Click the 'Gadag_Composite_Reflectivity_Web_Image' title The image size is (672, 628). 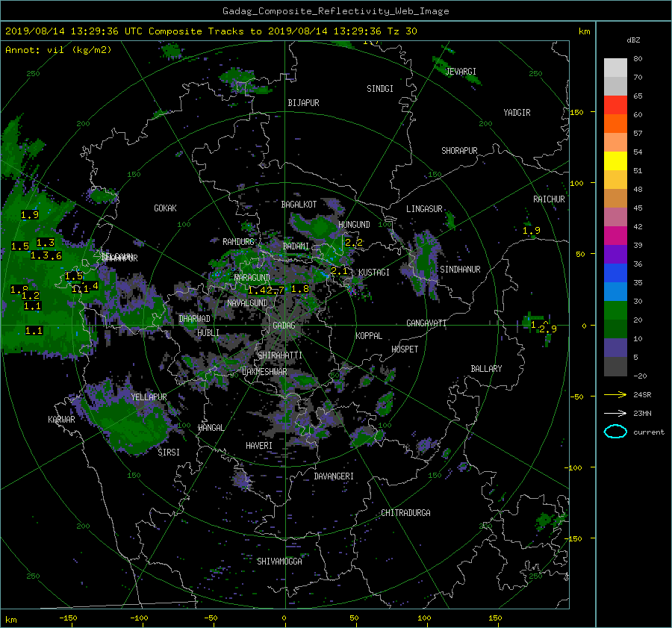[x=335, y=11]
